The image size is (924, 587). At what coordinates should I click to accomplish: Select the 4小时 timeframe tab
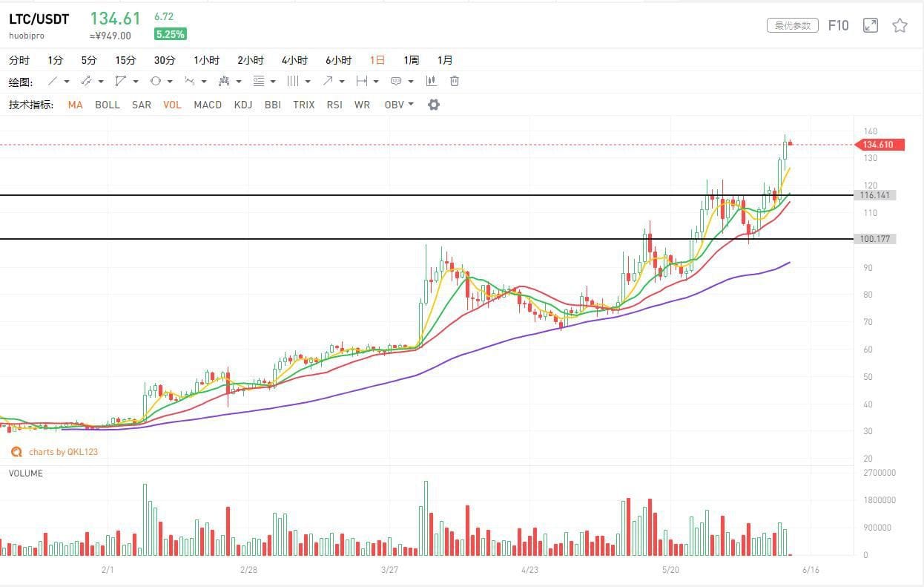294,60
